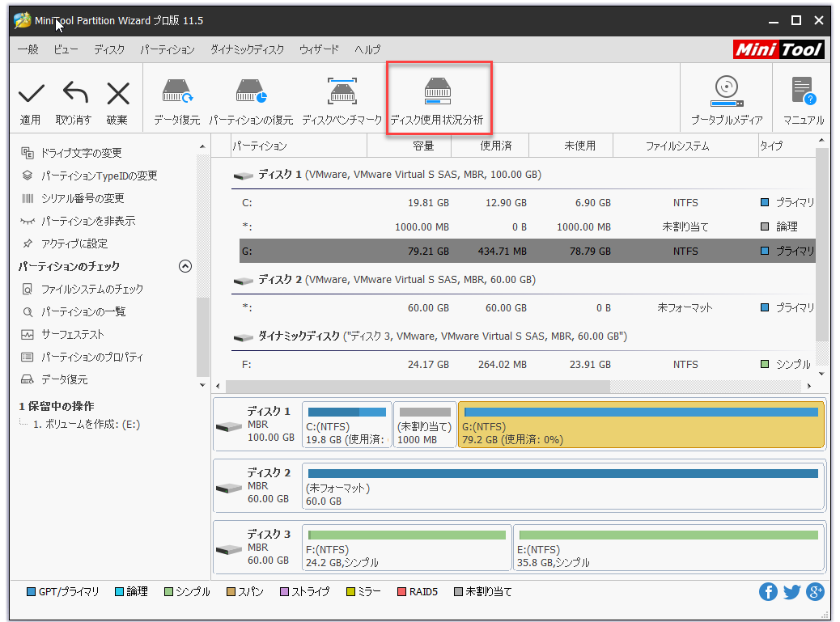
Task: Click the sidebar scroll-down arrow
Action: (x=202, y=385)
